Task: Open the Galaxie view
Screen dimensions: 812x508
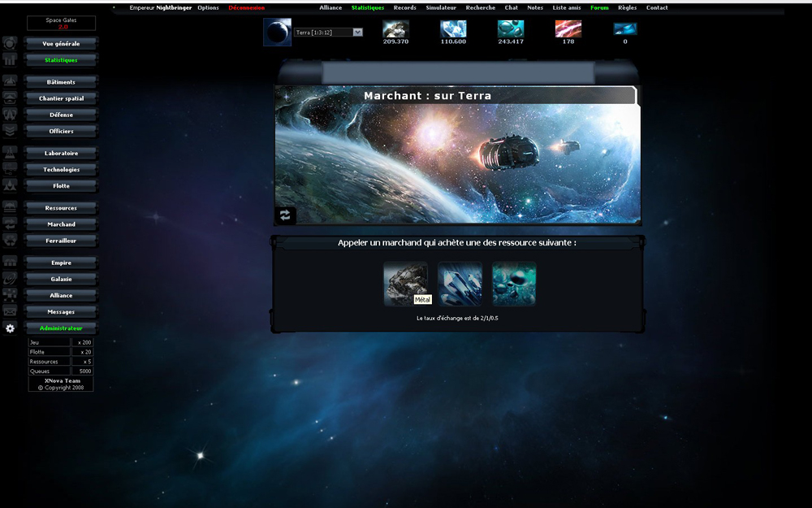Action: (61, 279)
